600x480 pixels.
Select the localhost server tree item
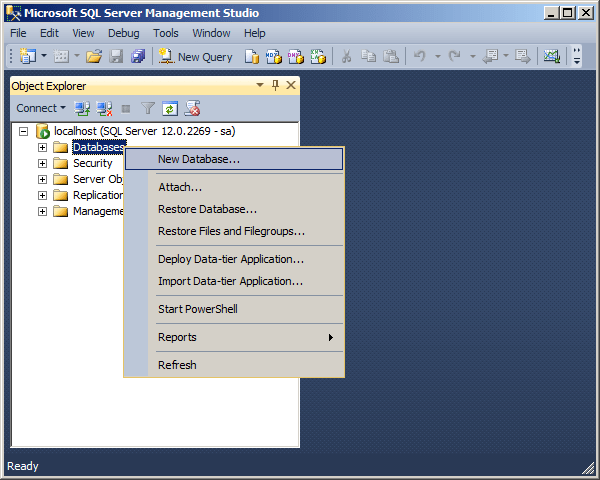click(x=144, y=131)
